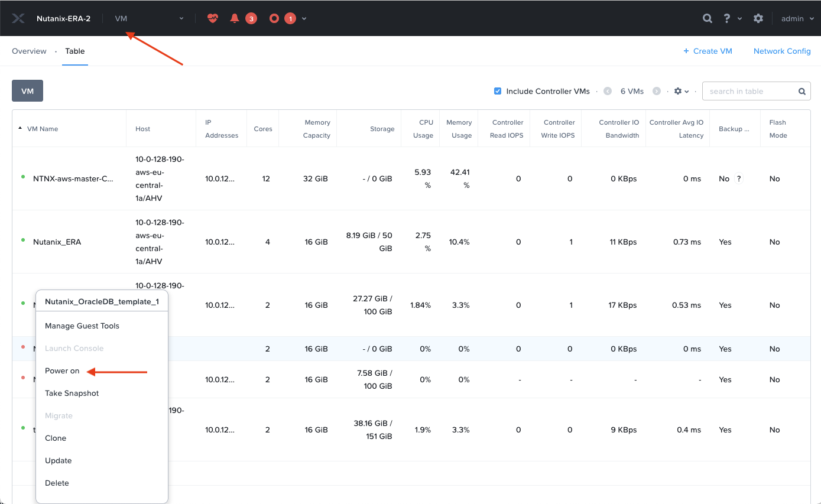Click the VM filter button
Viewport: 821px width, 504px height.
pyautogui.click(x=27, y=91)
